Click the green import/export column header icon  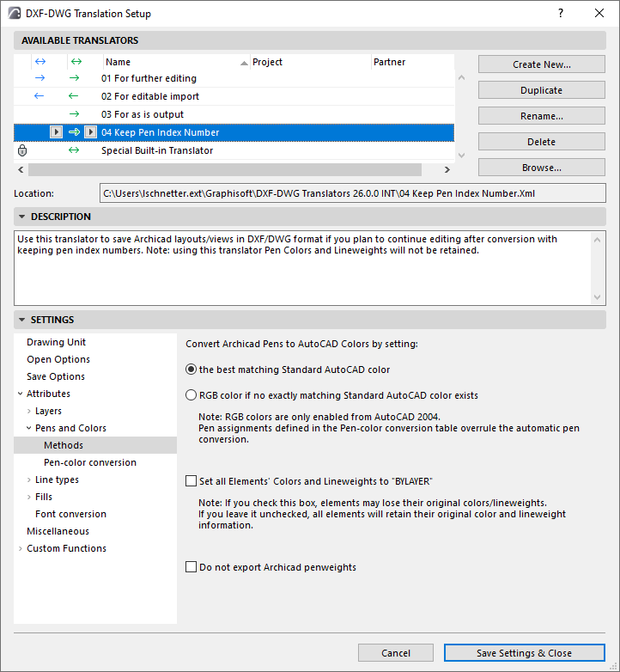76,62
